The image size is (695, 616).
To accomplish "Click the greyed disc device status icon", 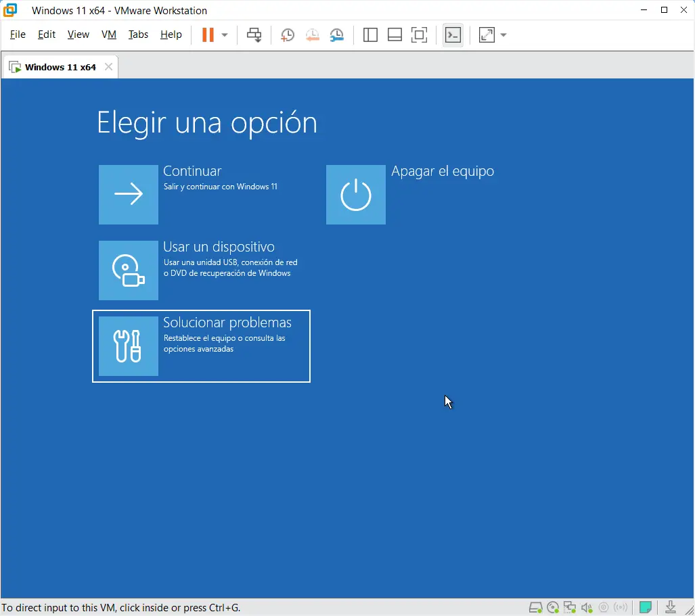I will click(603, 607).
